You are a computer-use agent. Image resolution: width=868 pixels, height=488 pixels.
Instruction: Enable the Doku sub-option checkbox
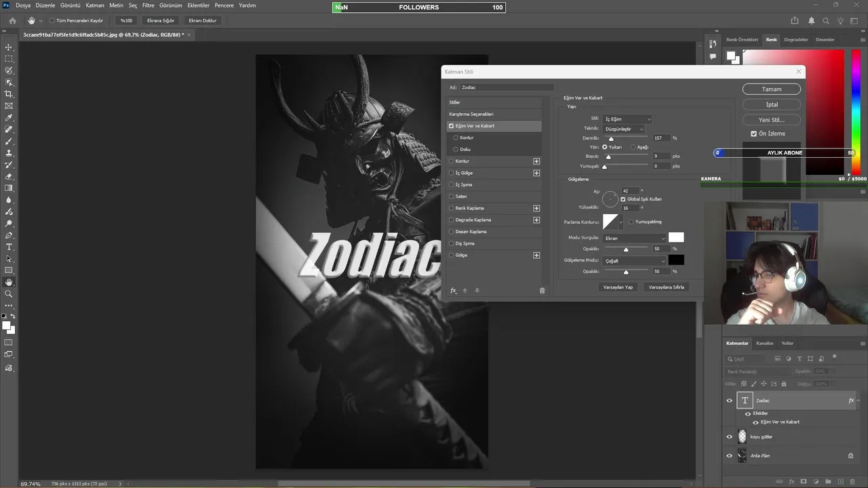point(456,149)
